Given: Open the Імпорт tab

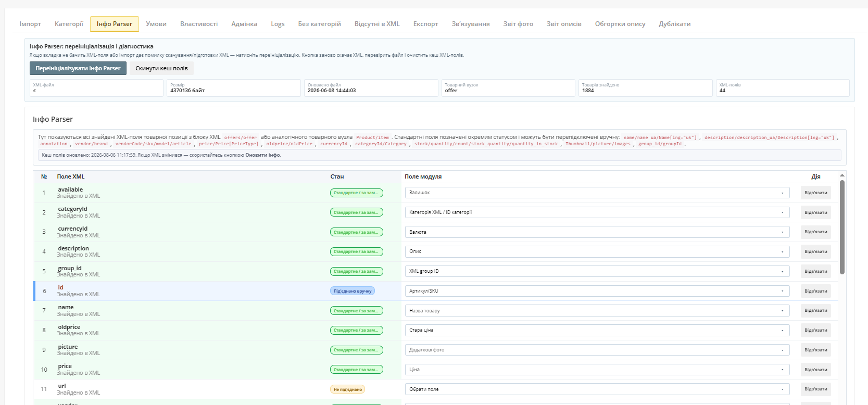Looking at the screenshot, I should (30, 24).
